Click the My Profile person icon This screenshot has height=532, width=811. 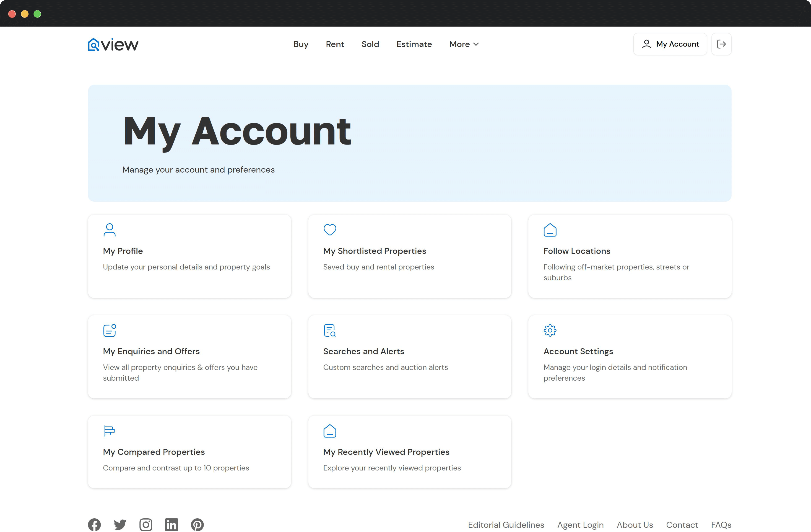(x=109, y=230)
